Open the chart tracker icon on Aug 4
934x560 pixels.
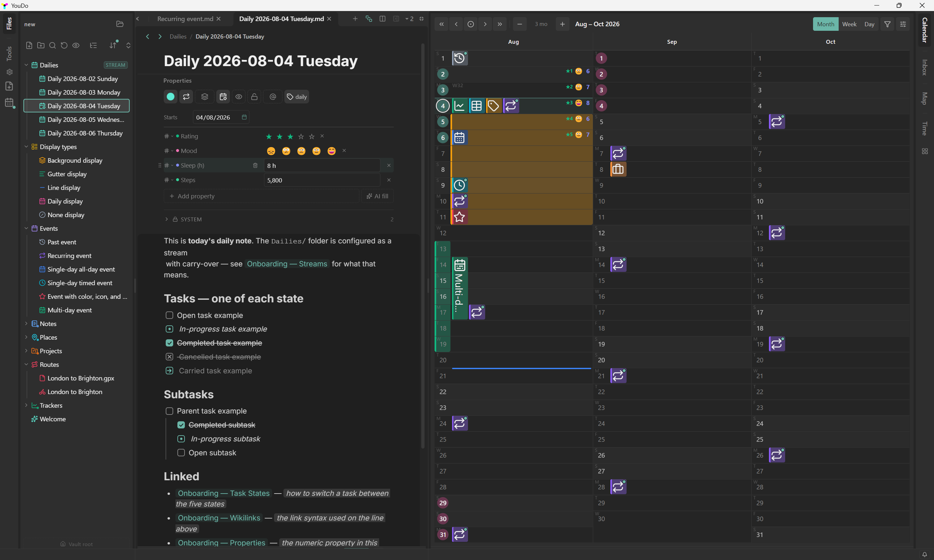[460, 106]
